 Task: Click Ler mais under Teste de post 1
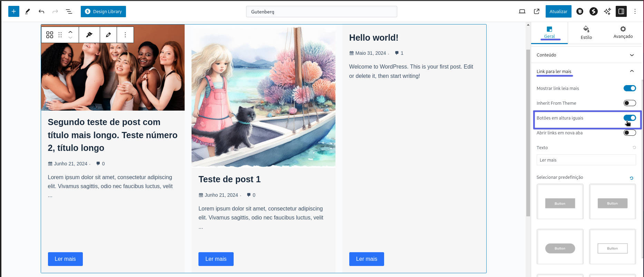tap(216, 259)
